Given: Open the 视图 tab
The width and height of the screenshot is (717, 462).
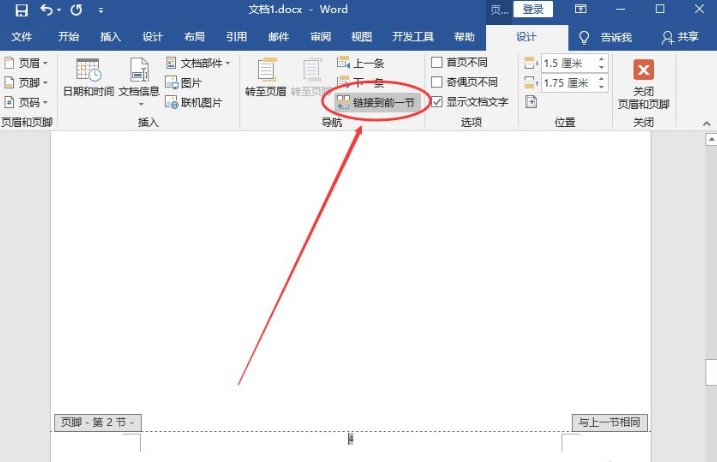Looking at the screenshot, I should pyautogui.click(x=361, y=37).
